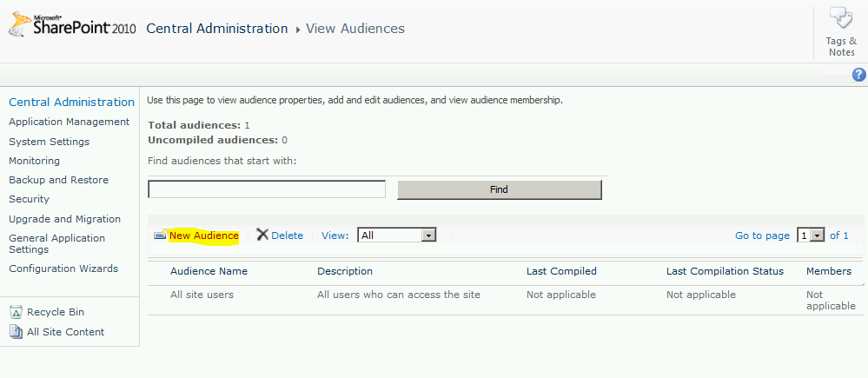This screenshot has height=378, width=868.
Task: Click the Delete X icon
Action: [262, 235]
